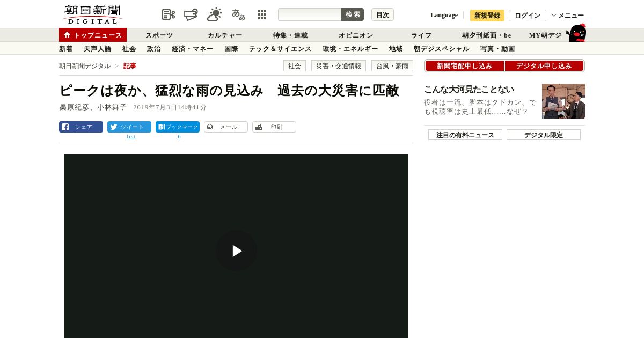Add a Hatena bookmark
The image size is (644, 338).
click(178, 127)
